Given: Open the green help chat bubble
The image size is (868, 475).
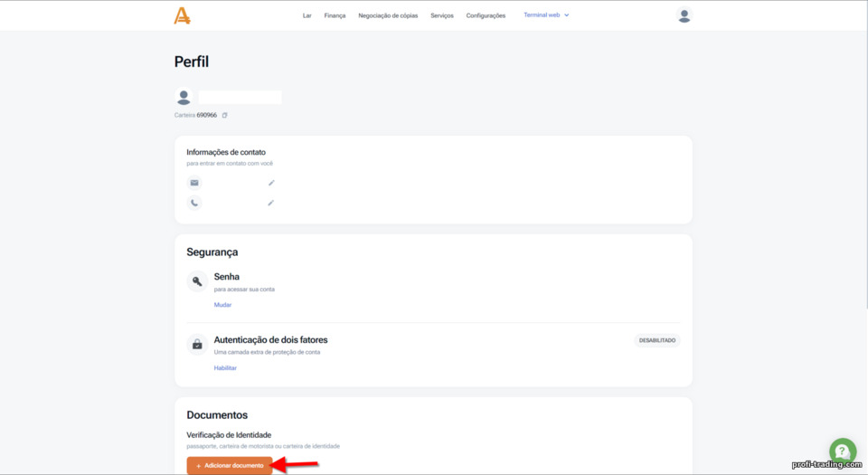Looking at the screenshot, I should (843, 450).
